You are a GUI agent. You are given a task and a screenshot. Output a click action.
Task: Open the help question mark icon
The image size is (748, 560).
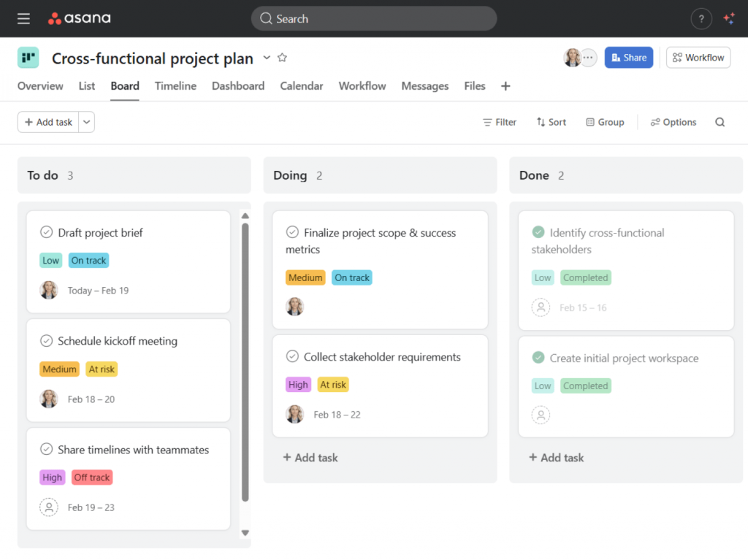(x=701, y=19)
